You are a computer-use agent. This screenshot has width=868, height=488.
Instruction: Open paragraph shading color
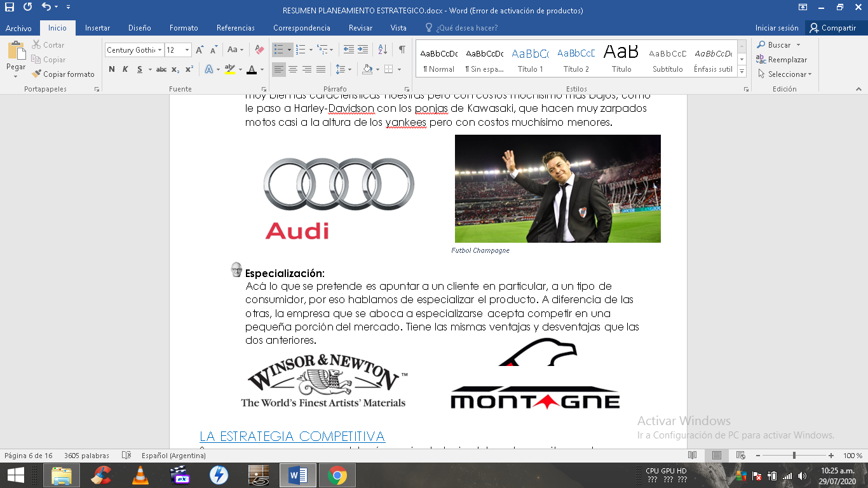coord(367,69)
